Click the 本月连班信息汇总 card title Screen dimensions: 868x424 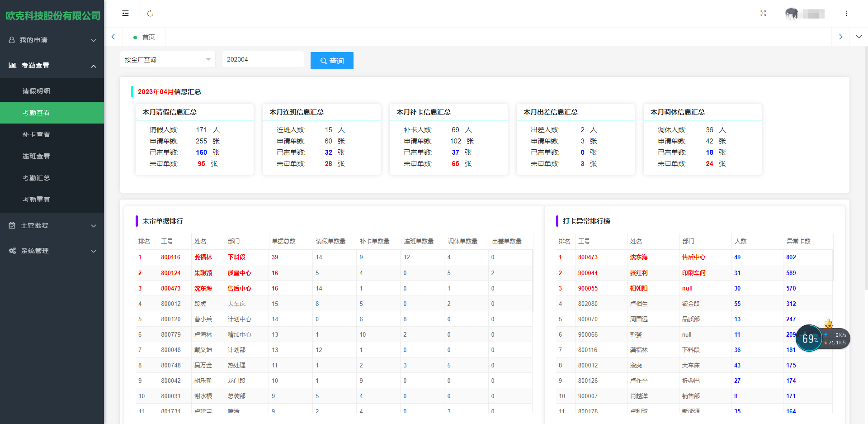coord(297,112)
